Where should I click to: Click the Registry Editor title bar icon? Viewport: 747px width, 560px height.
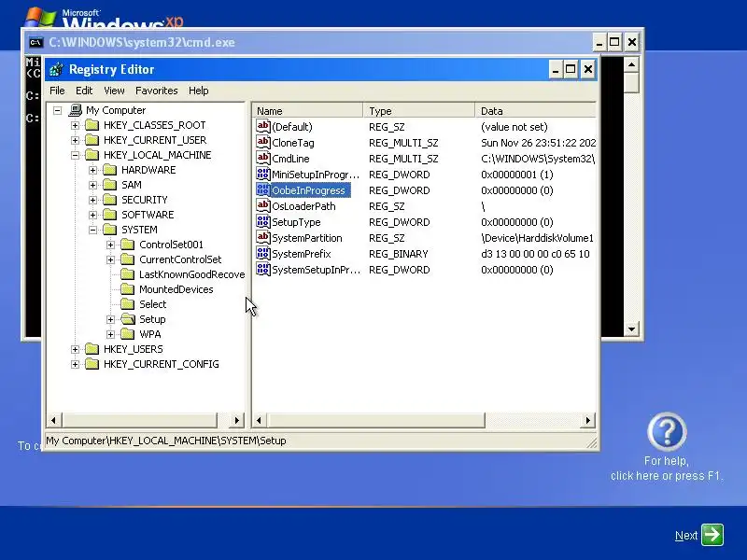56,69
